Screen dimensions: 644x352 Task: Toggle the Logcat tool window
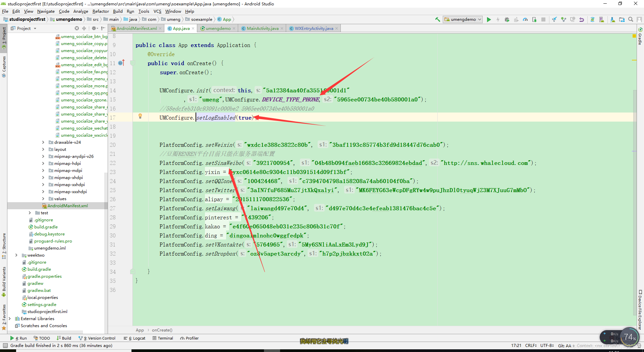coord(135,338)
